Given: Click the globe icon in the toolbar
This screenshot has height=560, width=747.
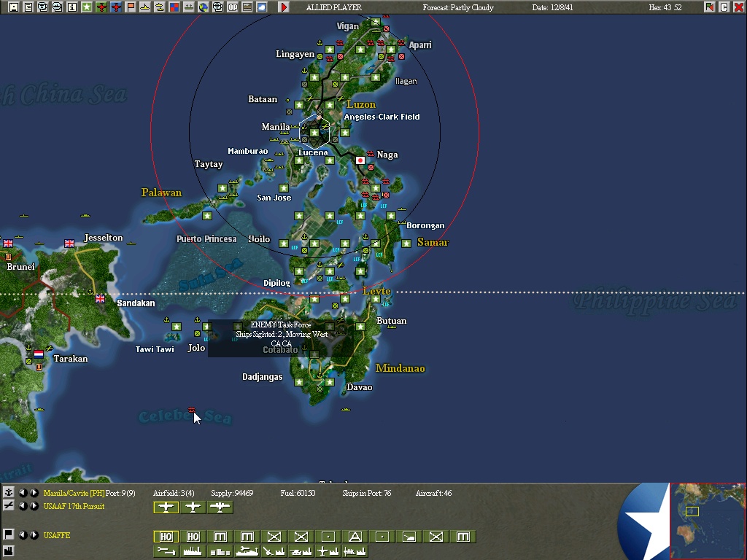Looking at the screenshot, I should pyautogui.click(x=204, y=7).
